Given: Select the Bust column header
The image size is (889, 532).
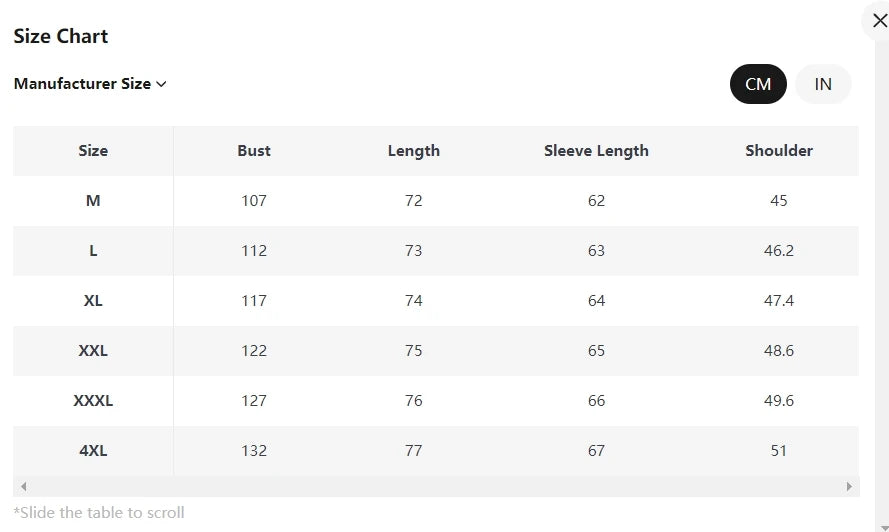Looking at the screenshot, I should [x=253, y=150].
